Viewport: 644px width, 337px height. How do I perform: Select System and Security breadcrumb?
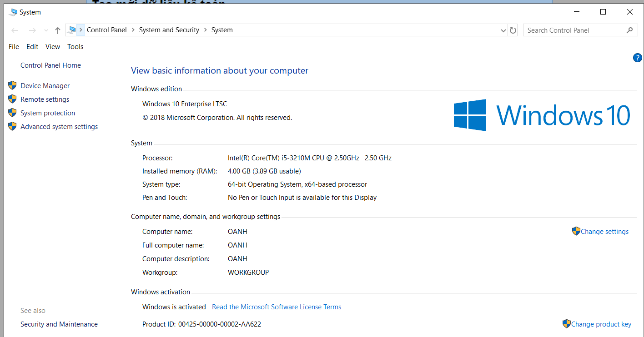click(x=169, y=30)
